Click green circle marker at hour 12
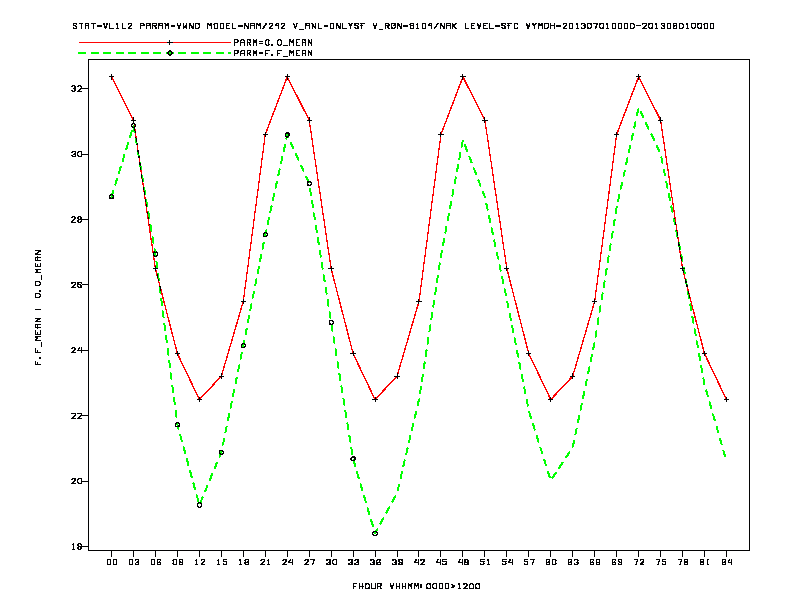Image resolution: width=792 pixels, height=612 pixels. pos(200,505)
